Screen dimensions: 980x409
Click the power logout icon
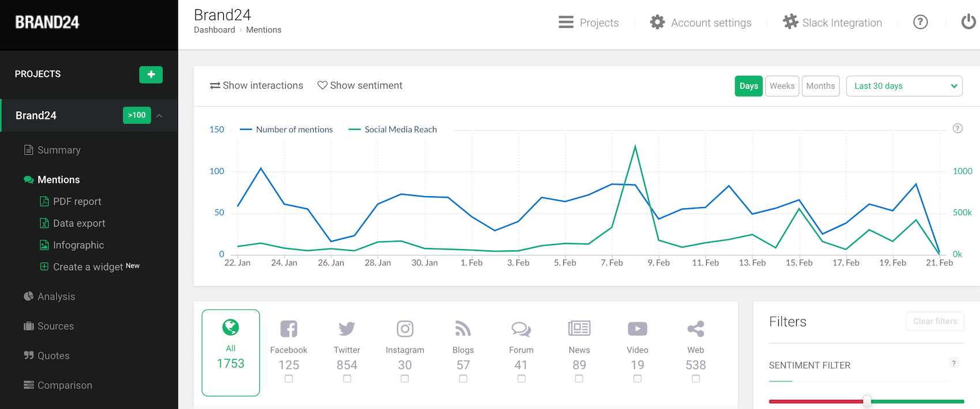pos(968,22)
